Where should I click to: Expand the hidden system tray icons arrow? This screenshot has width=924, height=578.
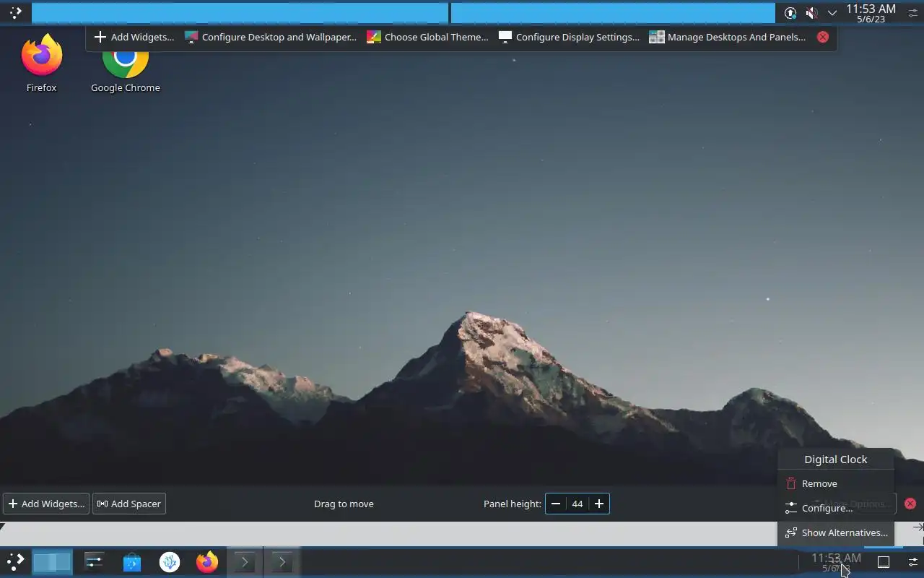point(832,13)
